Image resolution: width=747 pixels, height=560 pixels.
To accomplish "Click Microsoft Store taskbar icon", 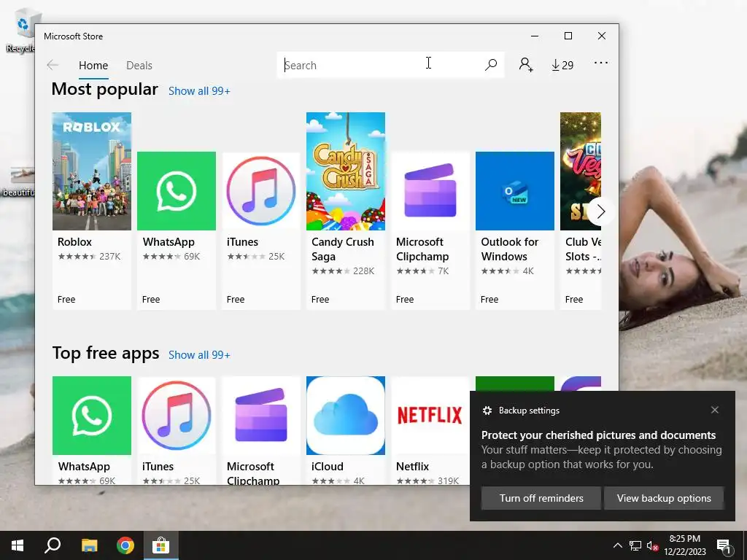I will pos(161,545).
